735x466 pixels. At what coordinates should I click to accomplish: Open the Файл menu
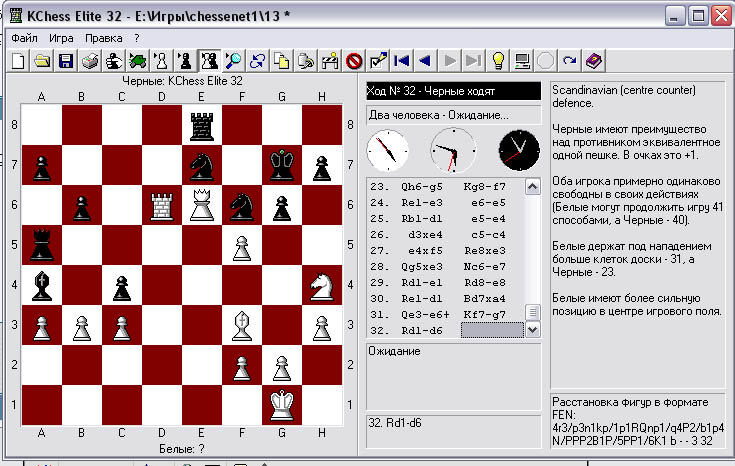(24, 38)
